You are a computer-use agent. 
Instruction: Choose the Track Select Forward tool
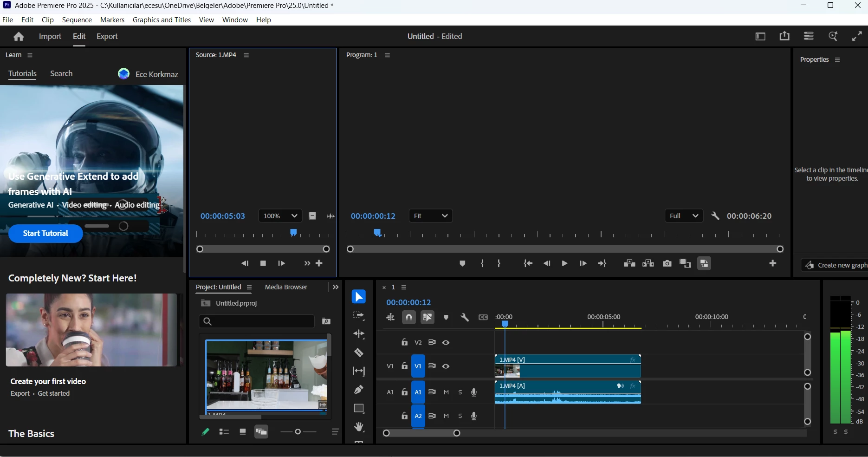(x=359, y=315)
